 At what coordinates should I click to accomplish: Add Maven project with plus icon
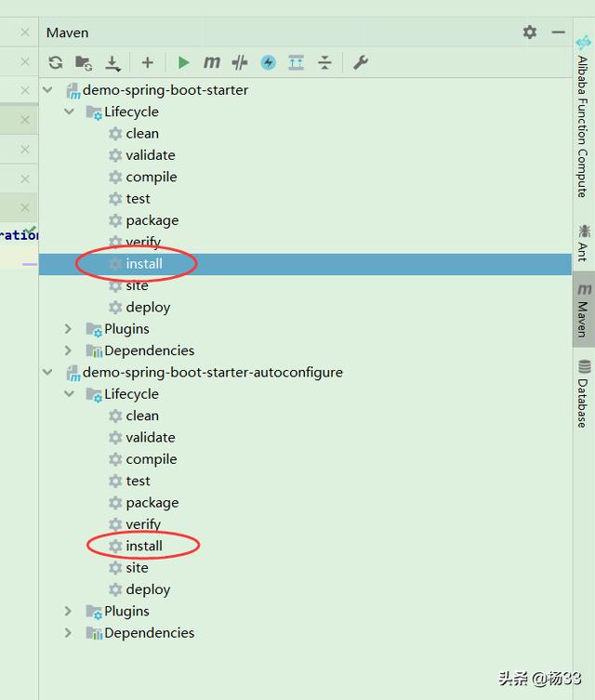click(147, 62)
